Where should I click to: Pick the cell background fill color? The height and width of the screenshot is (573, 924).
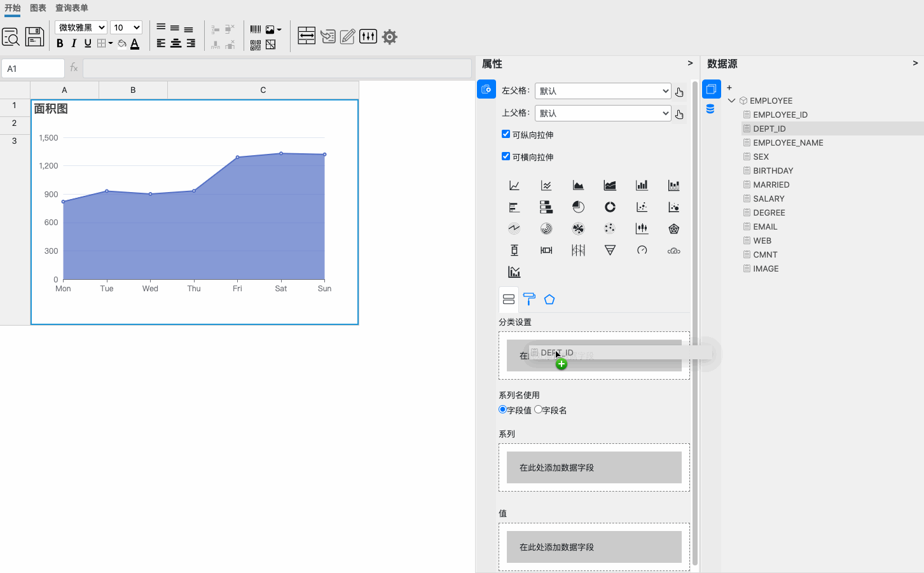click(x=122, y=43)
